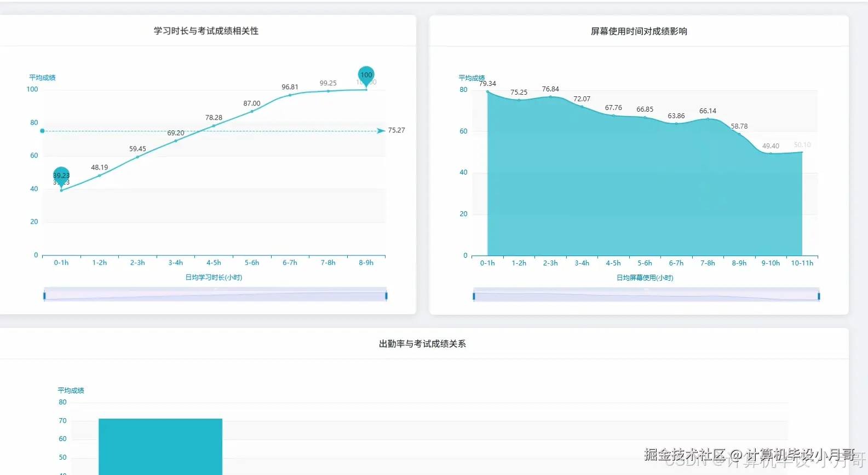Screen dimensions: 868x475
Task: Click the 1-2h tick on the study-hours chart
Action: click(100, 263)
